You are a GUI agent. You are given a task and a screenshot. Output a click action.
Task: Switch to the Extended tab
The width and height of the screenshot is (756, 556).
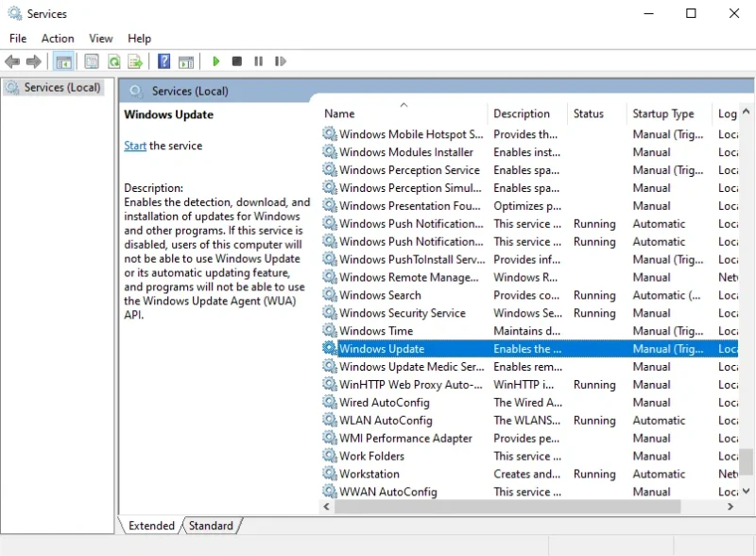coord(151,526)
